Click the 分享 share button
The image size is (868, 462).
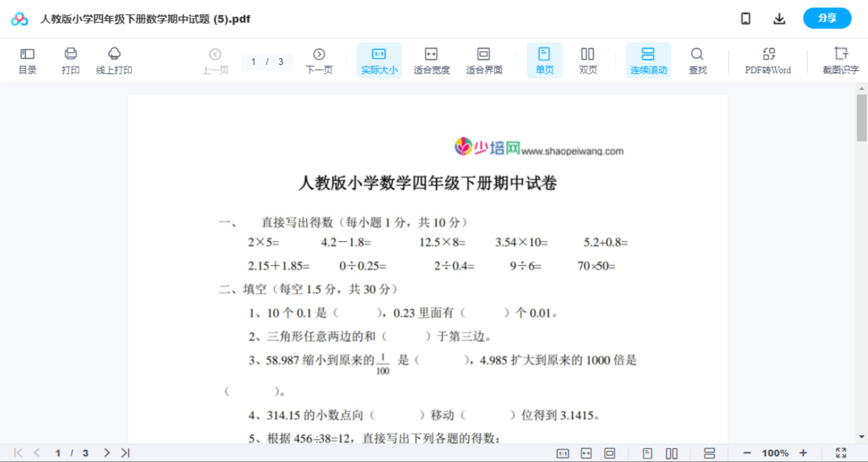coord(827,18)
